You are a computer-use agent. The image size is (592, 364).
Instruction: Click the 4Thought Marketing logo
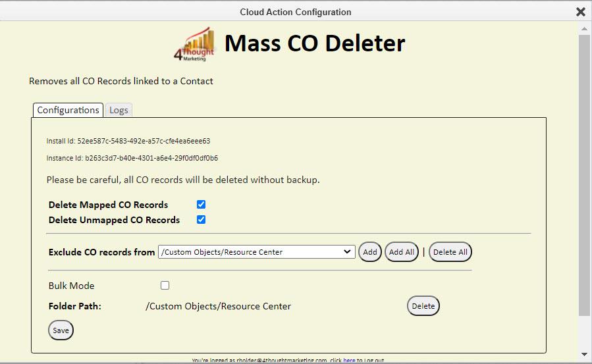pos(194,43)
